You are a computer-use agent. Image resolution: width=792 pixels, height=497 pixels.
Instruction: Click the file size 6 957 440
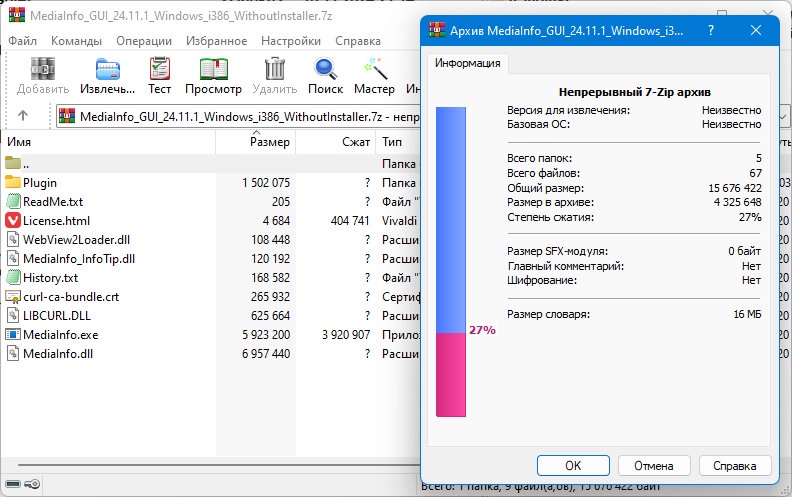pos(266,354)
